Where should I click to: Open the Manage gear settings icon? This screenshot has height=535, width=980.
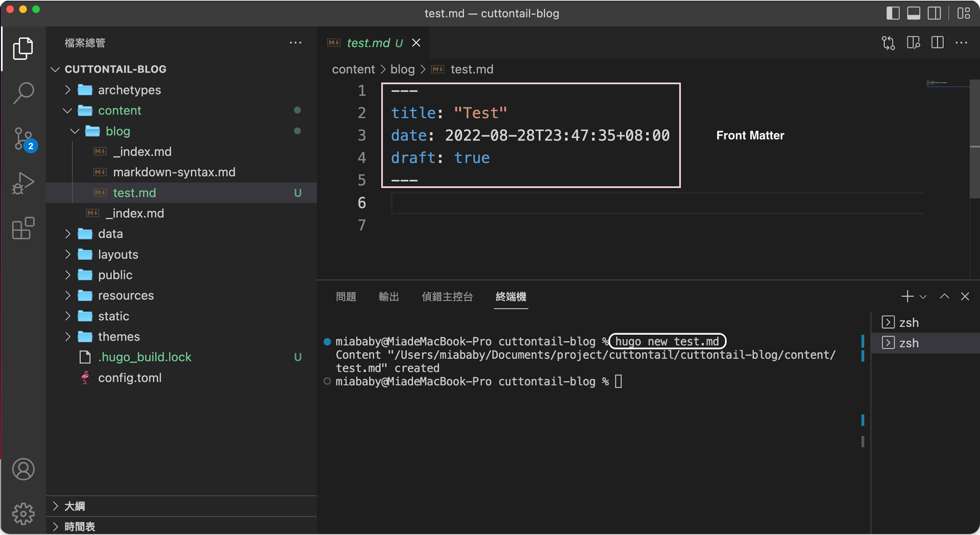point(23,513)
